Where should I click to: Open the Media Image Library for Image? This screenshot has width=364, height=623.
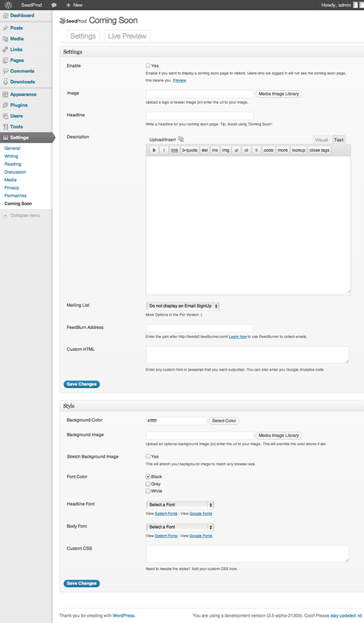(279, 94)
